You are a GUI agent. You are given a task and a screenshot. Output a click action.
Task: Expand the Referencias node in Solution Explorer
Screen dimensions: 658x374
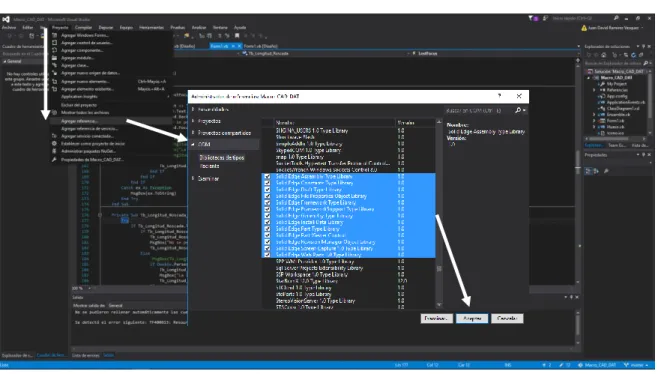(x=594, y=90)
